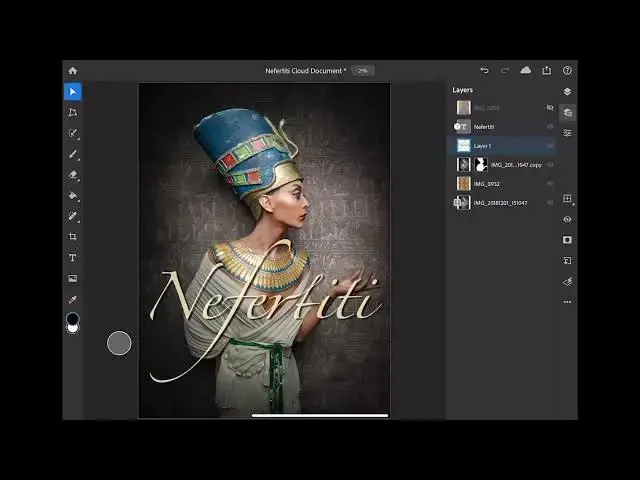Click the Nefertiti Cloud Document title
Screen dimensions: 640x480
pos(306,71)
